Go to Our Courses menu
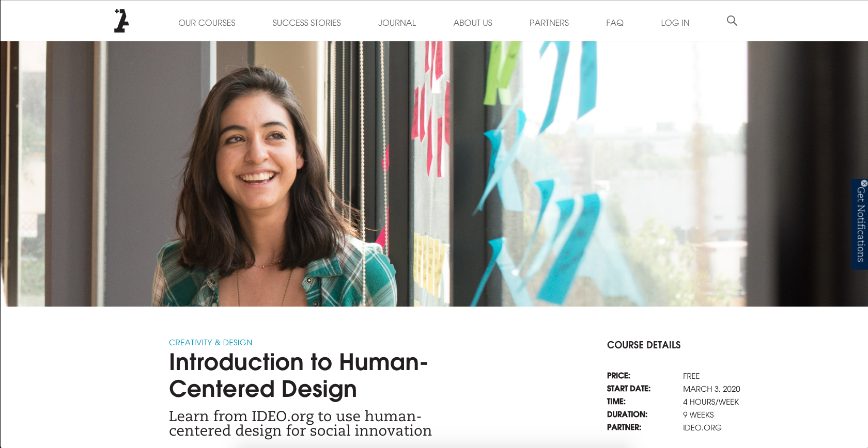 tap(207, 23)
